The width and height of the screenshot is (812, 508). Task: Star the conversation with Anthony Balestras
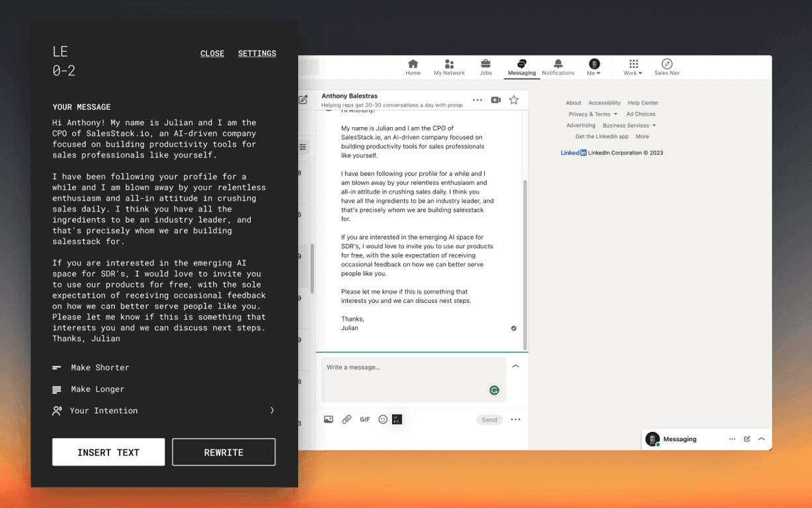click(x=513, y=99)
